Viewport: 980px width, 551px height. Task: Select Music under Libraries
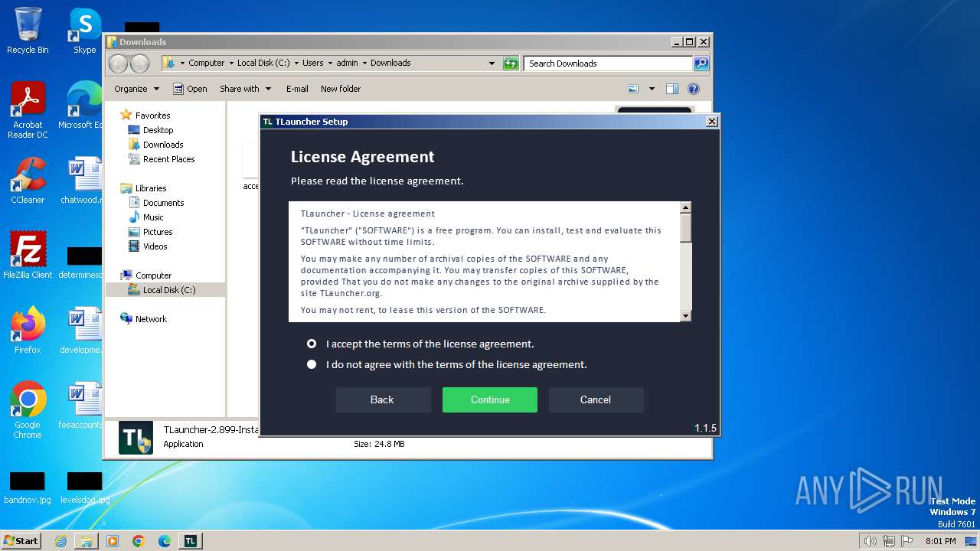(x=153, y=217)
